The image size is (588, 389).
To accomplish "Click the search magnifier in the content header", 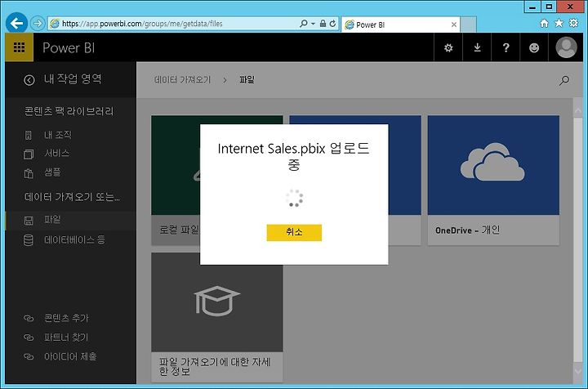I will coord(564,80).
